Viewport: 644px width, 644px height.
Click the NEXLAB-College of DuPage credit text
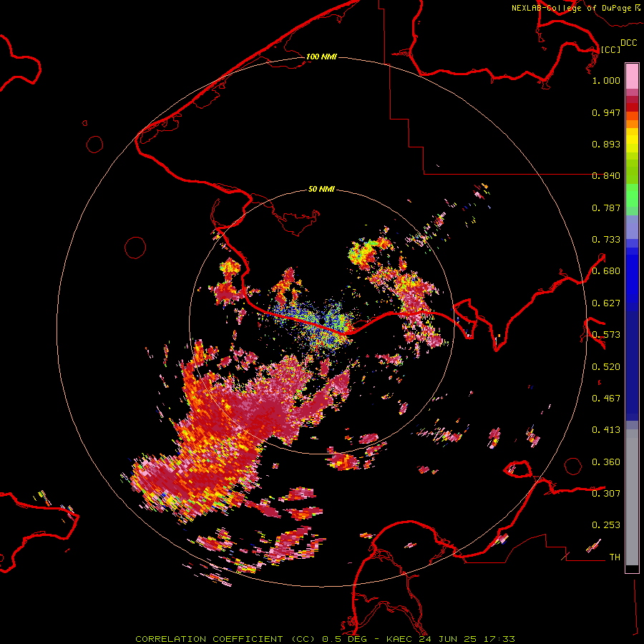pyautogui.click(x=575, y=8)
